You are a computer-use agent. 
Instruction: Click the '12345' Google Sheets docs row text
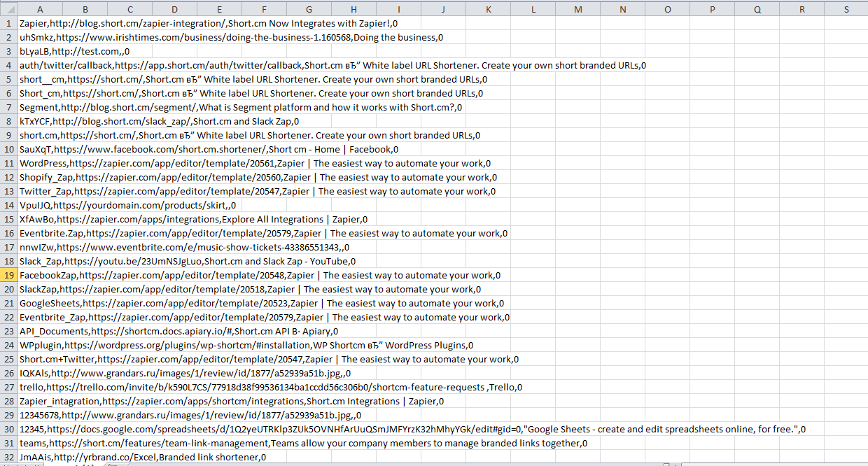412,429
